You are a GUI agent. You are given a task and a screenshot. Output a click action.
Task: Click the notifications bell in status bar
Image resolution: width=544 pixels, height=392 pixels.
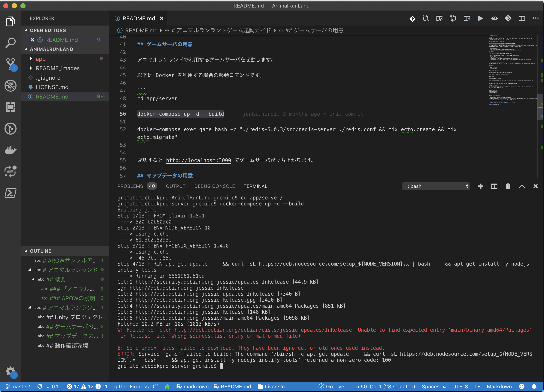coord(534,386)
